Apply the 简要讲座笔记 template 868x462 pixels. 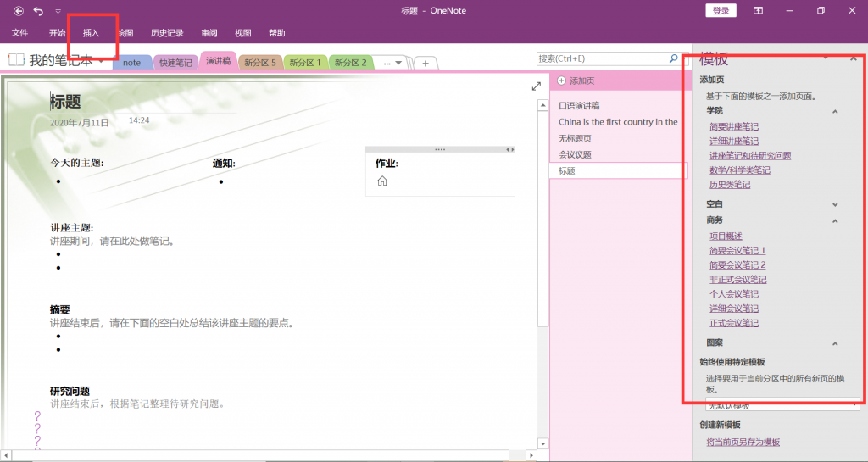point(734,126)
